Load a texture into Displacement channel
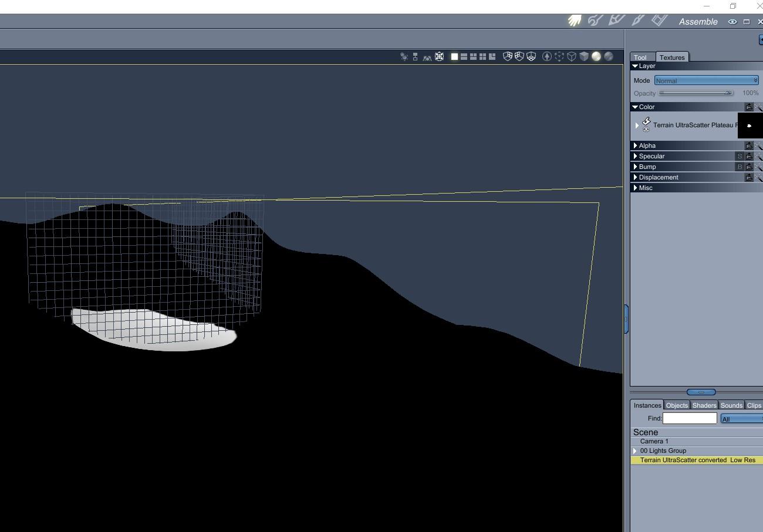This screenshot has height=532, width=763. click(749, 177)
